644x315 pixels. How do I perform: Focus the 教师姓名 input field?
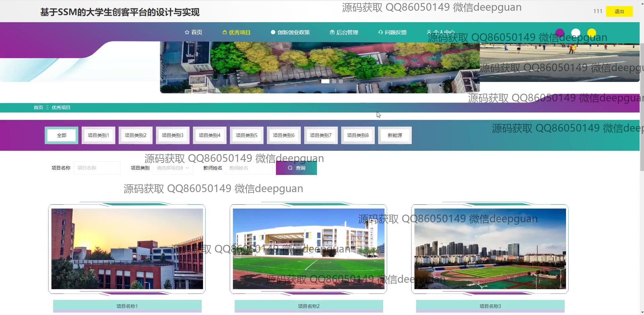[249, 168]
